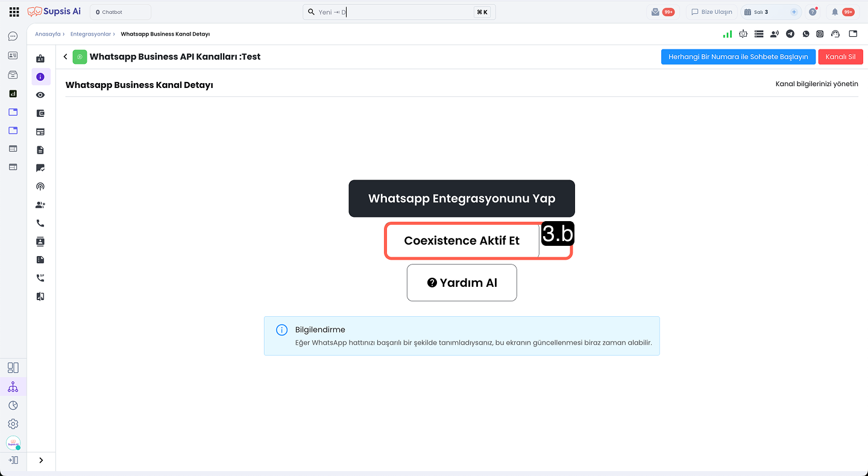Delete the channel with Kanalı Sil
868x476 pixels.
point(840,57)
